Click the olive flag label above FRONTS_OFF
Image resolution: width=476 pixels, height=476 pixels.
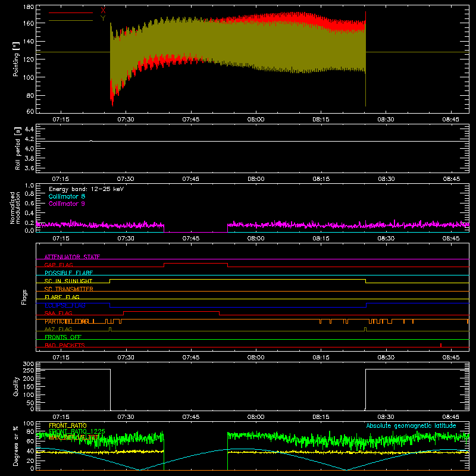click(58, 330)
